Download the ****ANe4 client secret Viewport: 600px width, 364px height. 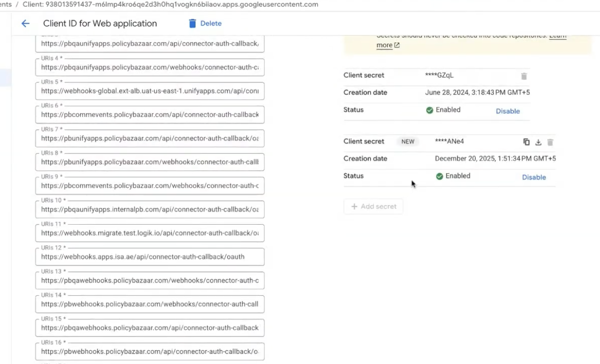[538, 142]
